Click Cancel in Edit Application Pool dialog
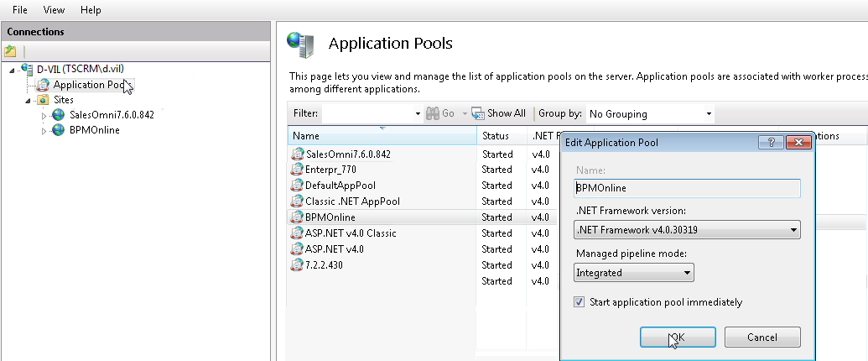 pyautogui.click(x=762, y=337)
